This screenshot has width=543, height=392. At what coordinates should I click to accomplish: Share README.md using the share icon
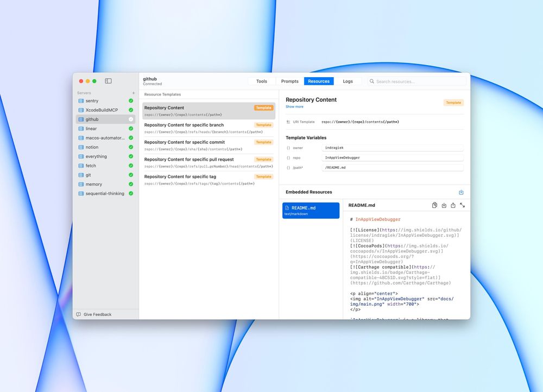click(x=453, y=205)
